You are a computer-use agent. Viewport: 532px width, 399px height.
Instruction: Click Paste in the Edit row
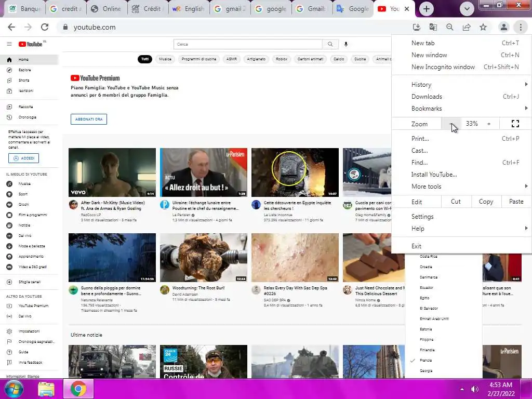(516, 202)
